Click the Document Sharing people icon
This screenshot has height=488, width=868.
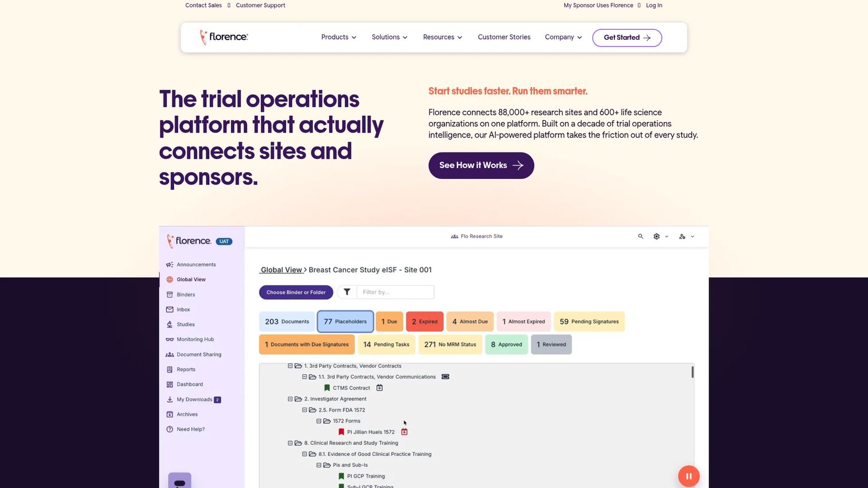pyautogui.click(x=170, y=354)
